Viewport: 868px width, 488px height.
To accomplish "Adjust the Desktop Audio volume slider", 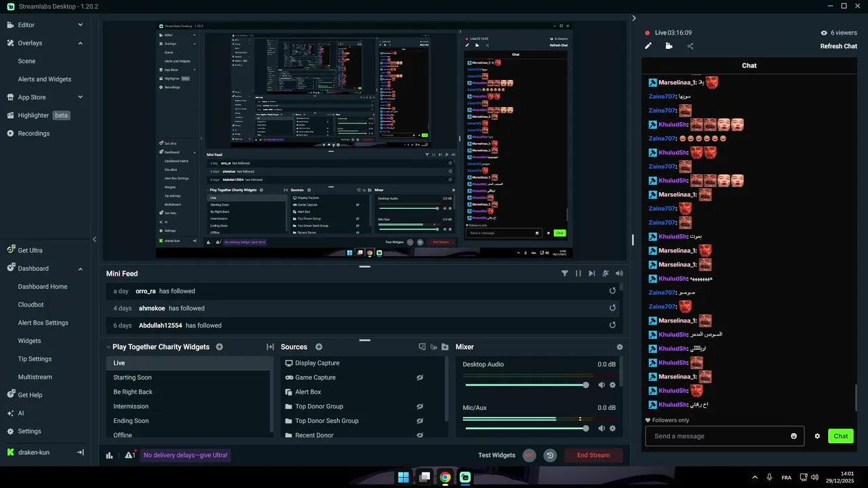I will click(x=527, y=385).
